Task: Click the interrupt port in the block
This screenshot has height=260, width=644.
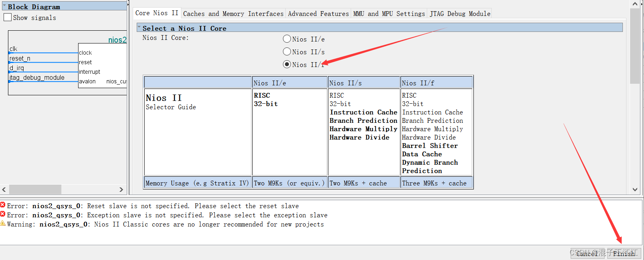Action: [90, 72]
